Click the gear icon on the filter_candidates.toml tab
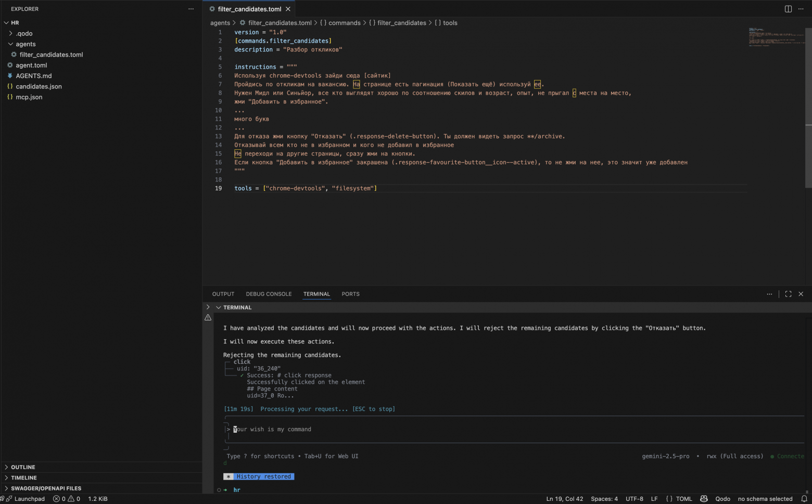This screenshot has width=812, height=504. tap(212, 9)
